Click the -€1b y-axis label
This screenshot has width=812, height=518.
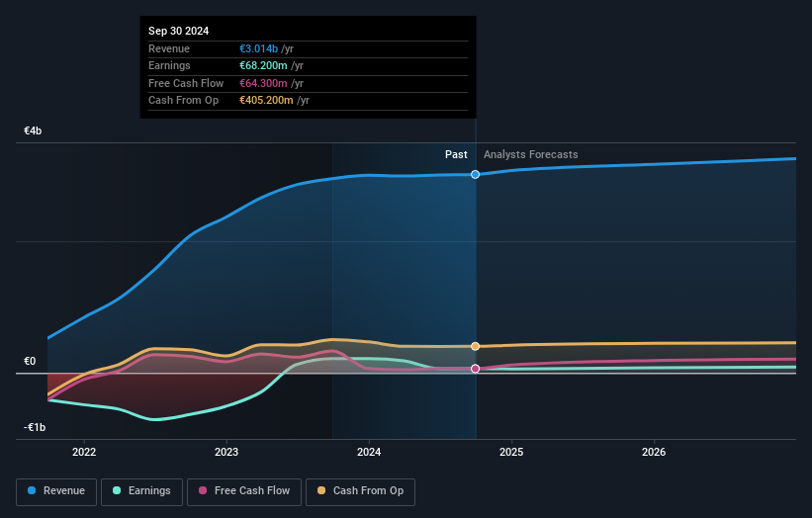click(35, 427)
